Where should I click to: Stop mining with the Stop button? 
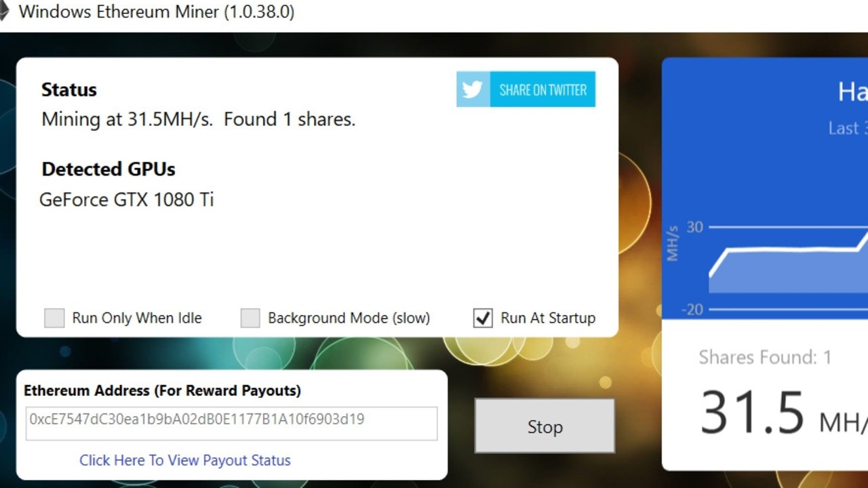pyautogui.click(x=545, y=426)
